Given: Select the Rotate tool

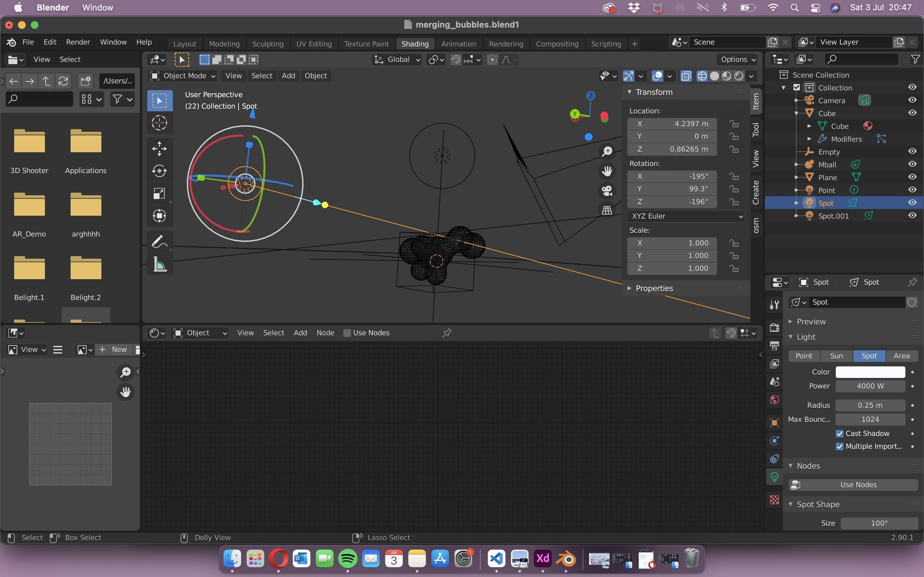Looking at the screenshot, I should [x=159, y=171].
